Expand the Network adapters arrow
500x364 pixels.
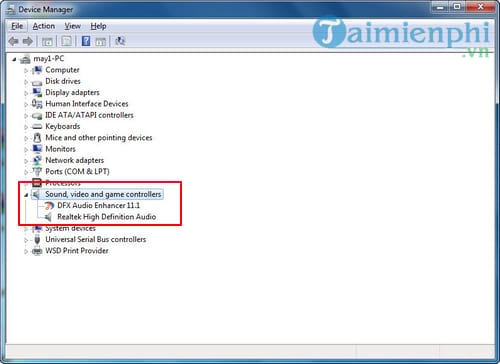26,161
